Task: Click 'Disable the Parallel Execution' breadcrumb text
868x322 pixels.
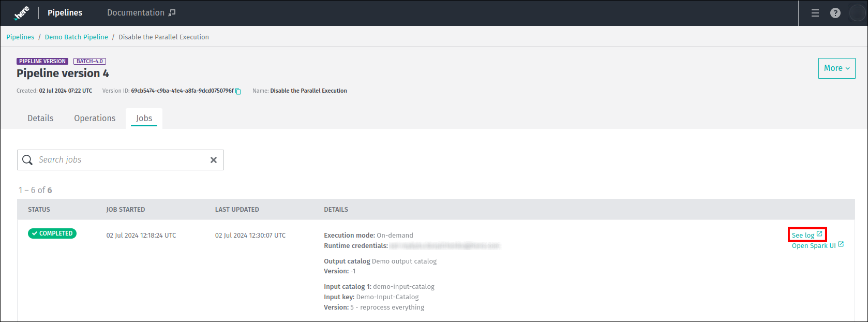Action: coord(164,37)
